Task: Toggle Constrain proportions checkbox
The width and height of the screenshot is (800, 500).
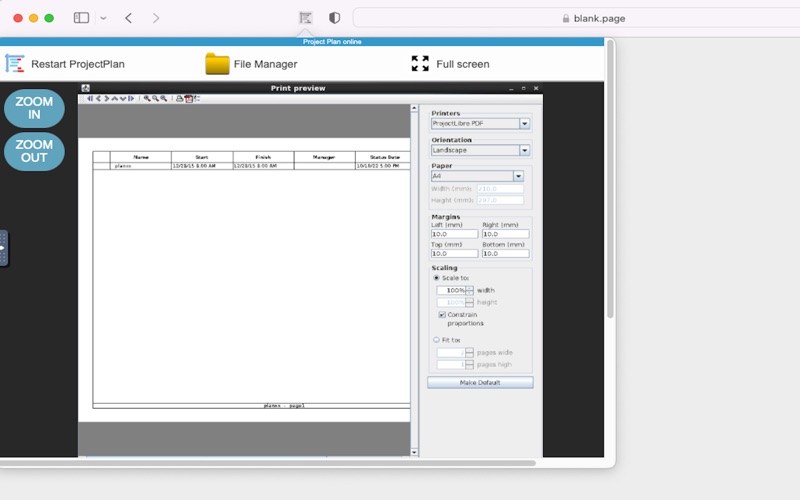Action: coord(442,315)
